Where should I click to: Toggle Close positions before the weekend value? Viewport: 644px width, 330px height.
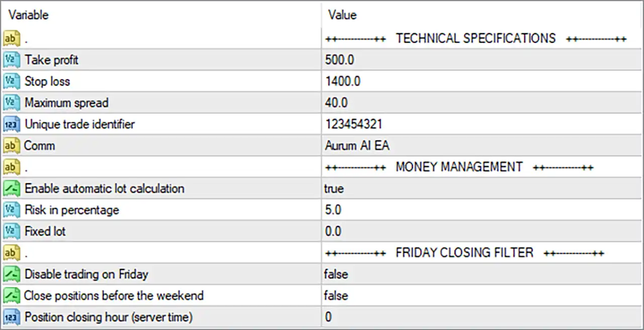336,296
